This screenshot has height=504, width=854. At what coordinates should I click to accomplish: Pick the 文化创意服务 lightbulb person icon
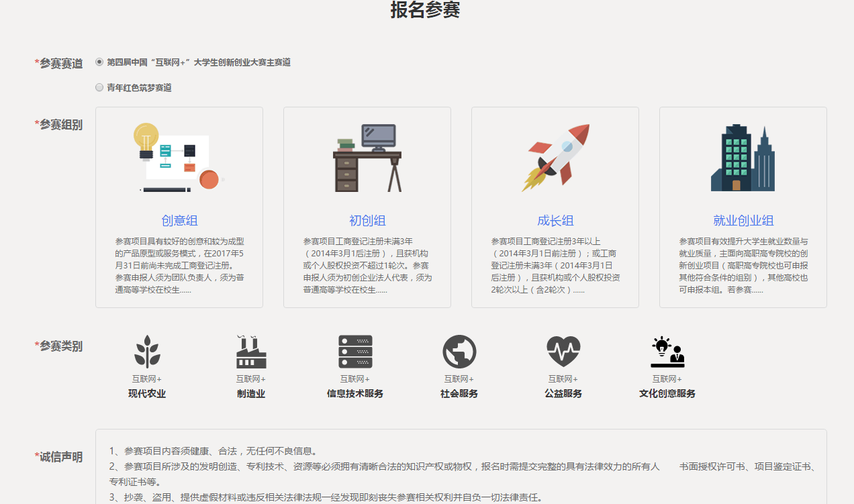pos(667,352)
